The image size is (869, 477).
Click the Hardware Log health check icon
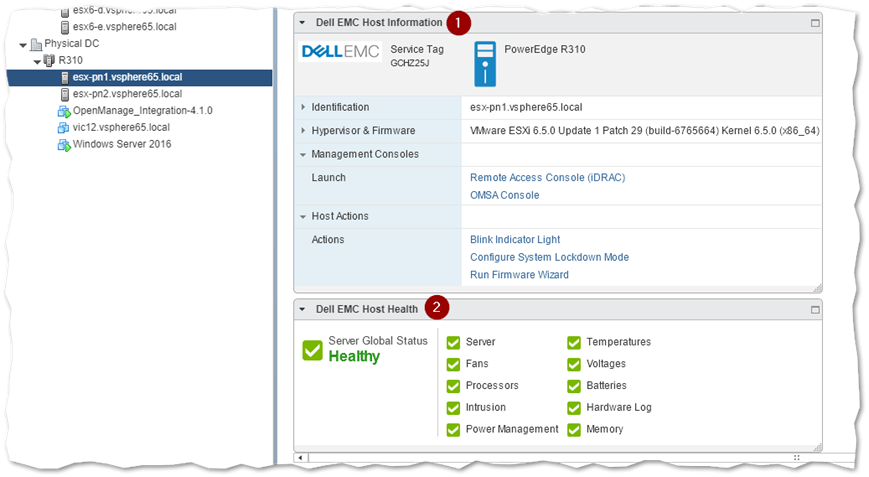coord(574,408)
